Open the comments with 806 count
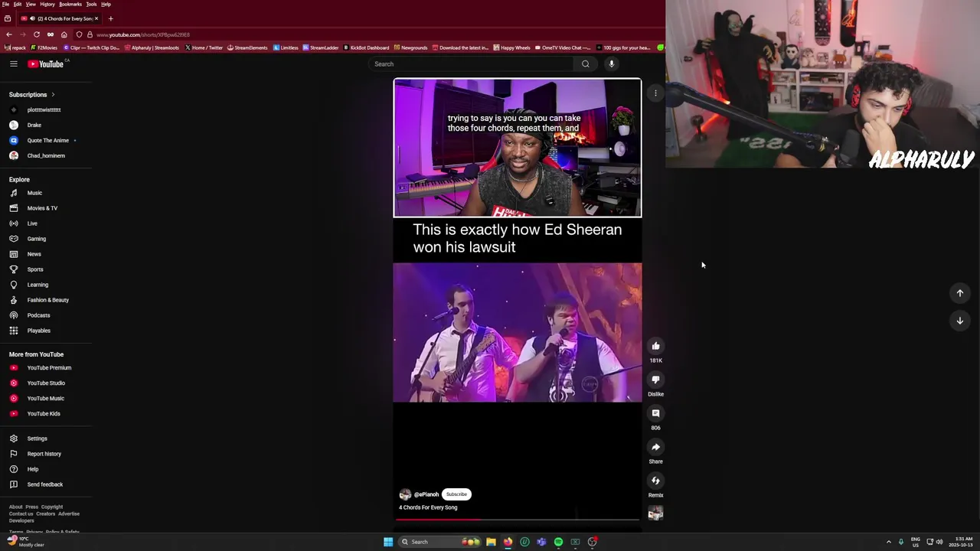Screen dimensions: 980x551 tap(655, 413)
